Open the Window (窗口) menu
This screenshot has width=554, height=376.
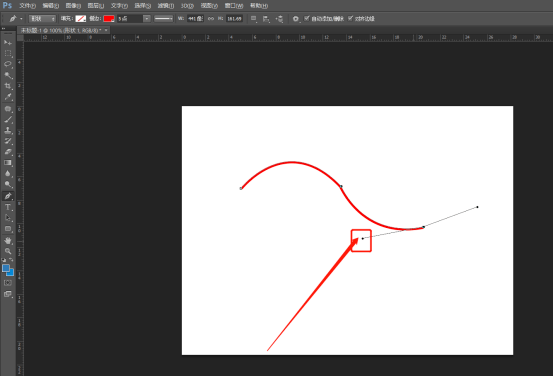click(234, 6)
